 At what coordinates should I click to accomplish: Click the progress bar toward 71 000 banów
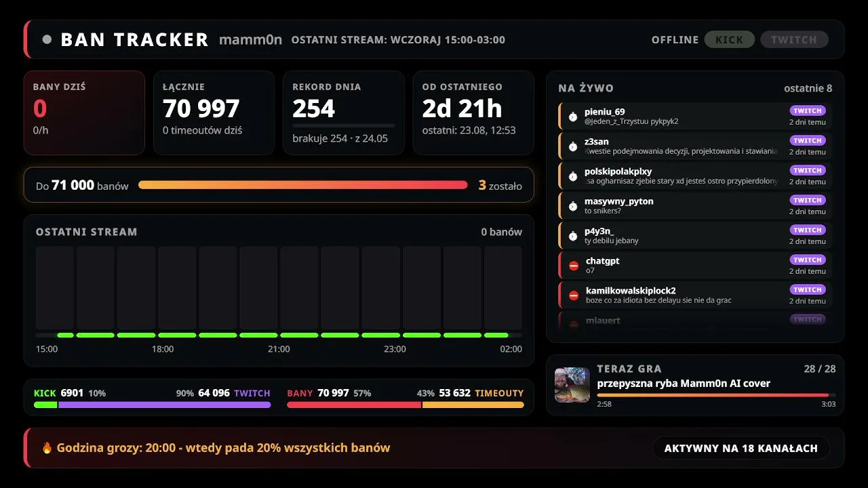point(303,185)
